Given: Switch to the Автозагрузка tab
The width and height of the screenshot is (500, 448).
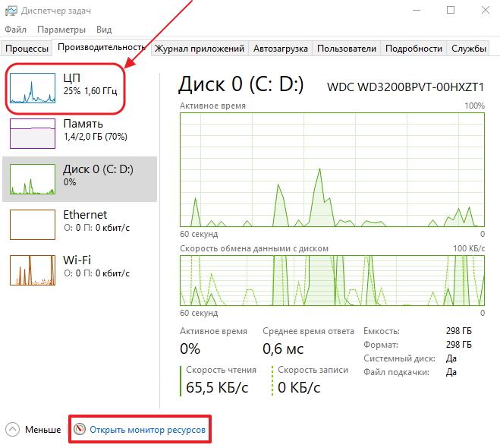Looking at the screenshot, I should (280, 49).
